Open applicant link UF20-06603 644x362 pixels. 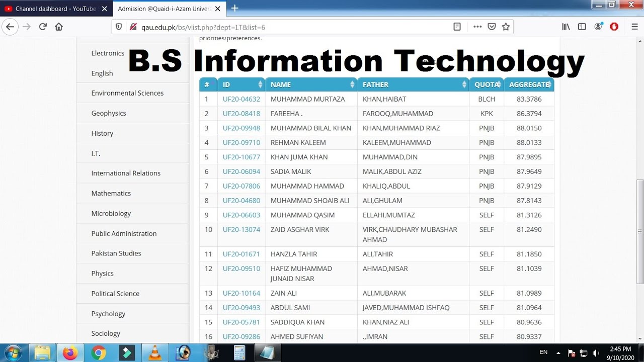pyautogui.click(x=242, y=215)
